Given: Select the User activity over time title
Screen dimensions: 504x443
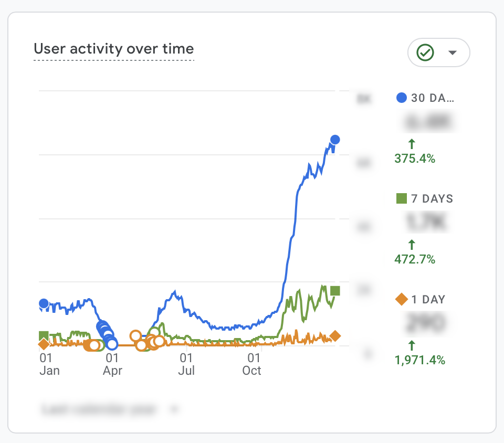Looking at the screenshot, I should pyautogui.click(x=113, y=49).
